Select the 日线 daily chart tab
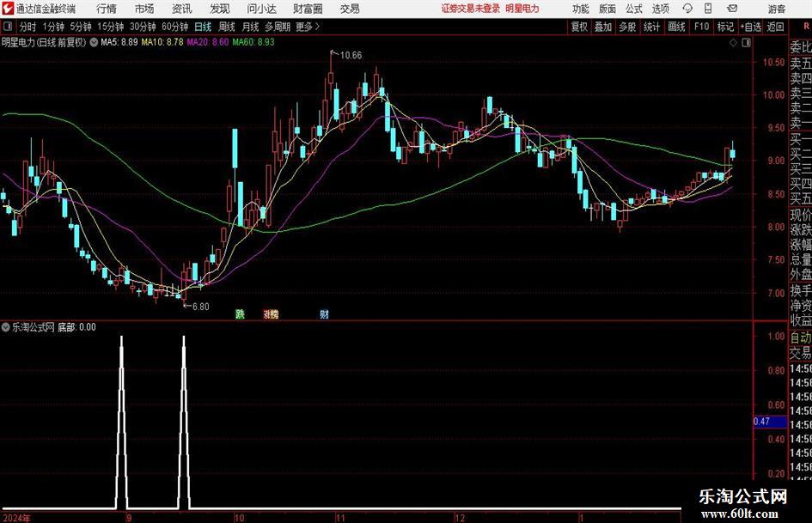The width and height of the screenshot is (812, 523). (x=203, y=27)
